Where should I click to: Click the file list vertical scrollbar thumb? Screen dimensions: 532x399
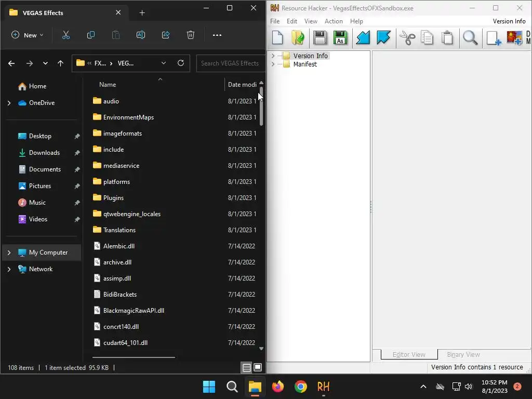[x=261, y=106]
